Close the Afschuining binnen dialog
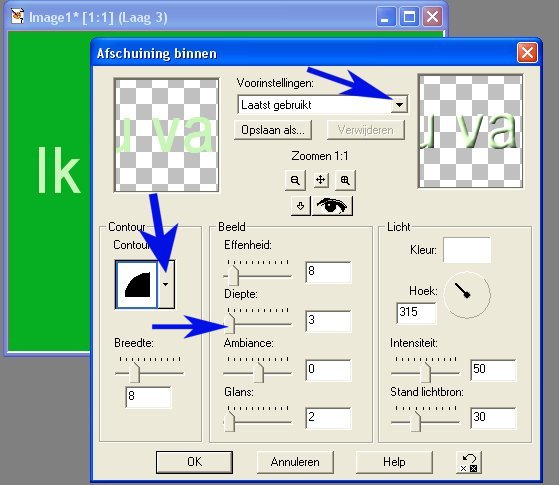Viewport: 559px width, 485px height. point(527,53)
